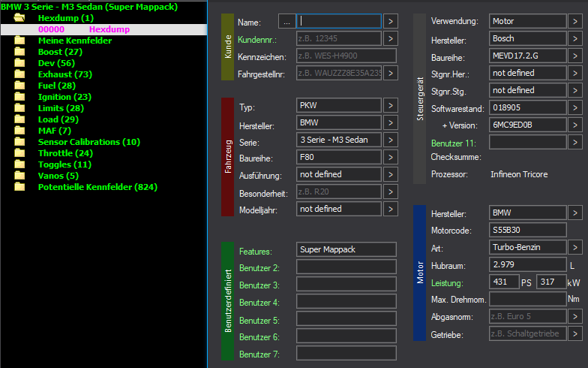Open the Besonderheit arrow button
Image resolution: width=588 pixels, height=368 pixels.
pyautogui.click(x=390, y=192)
